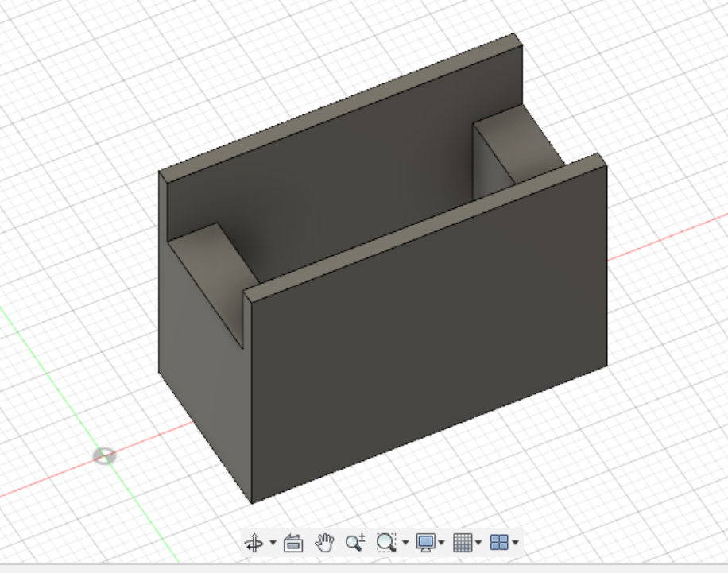Select the Zoom tool
728x573 pixels.
(355, 544)
